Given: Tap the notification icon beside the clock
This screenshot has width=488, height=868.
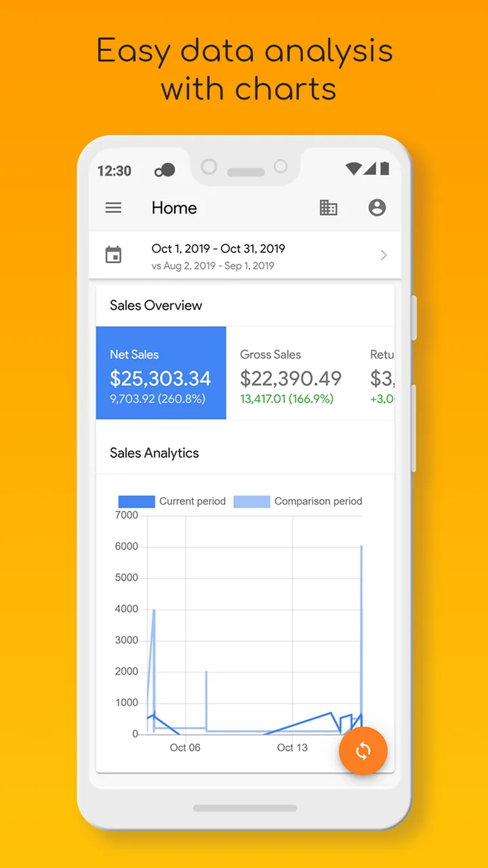Looking at the screenshot, I should coord(165,170).
